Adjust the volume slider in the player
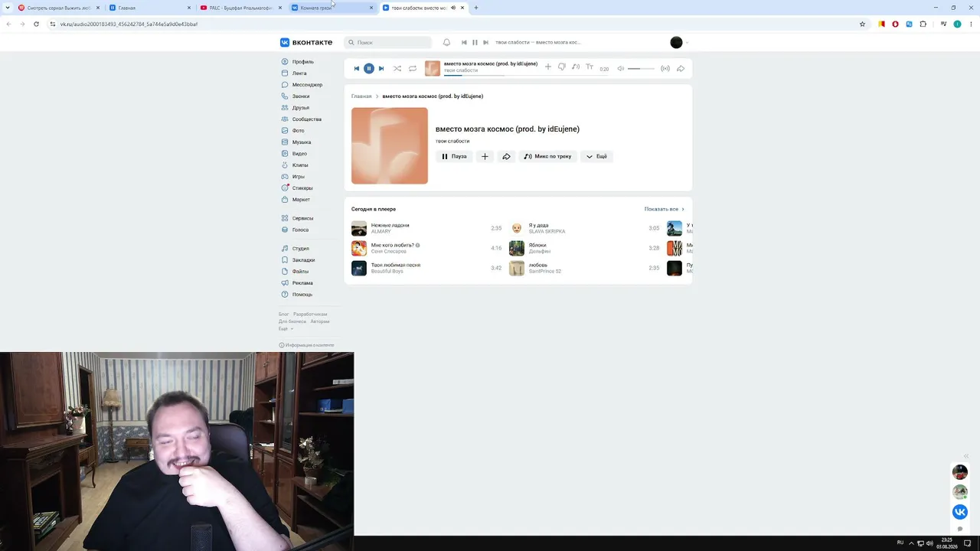980x551 pixels. 641,69
